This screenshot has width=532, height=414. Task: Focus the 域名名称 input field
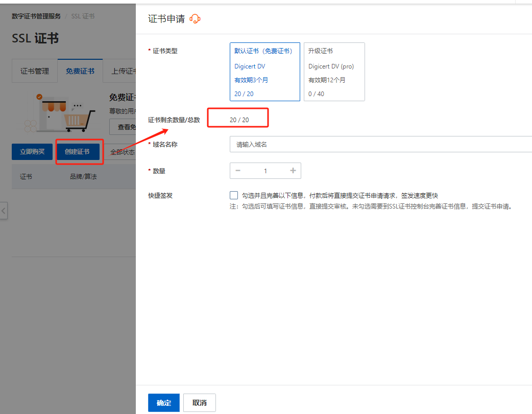[380, 145]
